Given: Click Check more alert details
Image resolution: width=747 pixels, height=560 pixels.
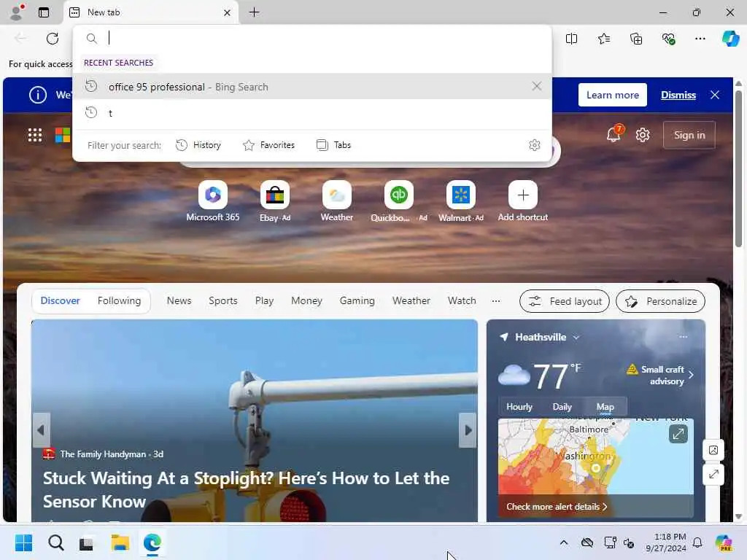Looking at the screenshot, I should (x=557, y=507).
